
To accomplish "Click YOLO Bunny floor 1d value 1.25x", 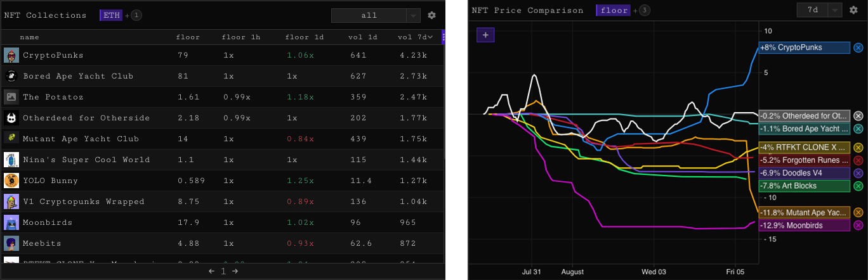I will [300, 181].
